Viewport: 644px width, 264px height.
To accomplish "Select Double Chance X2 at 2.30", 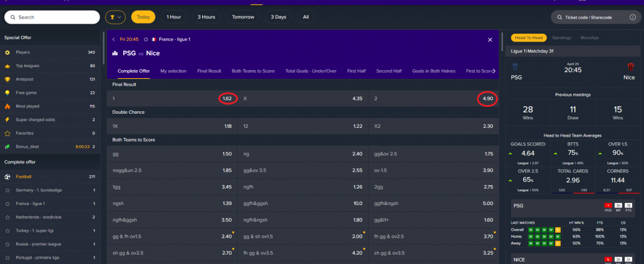I will [x=434, y=126].
